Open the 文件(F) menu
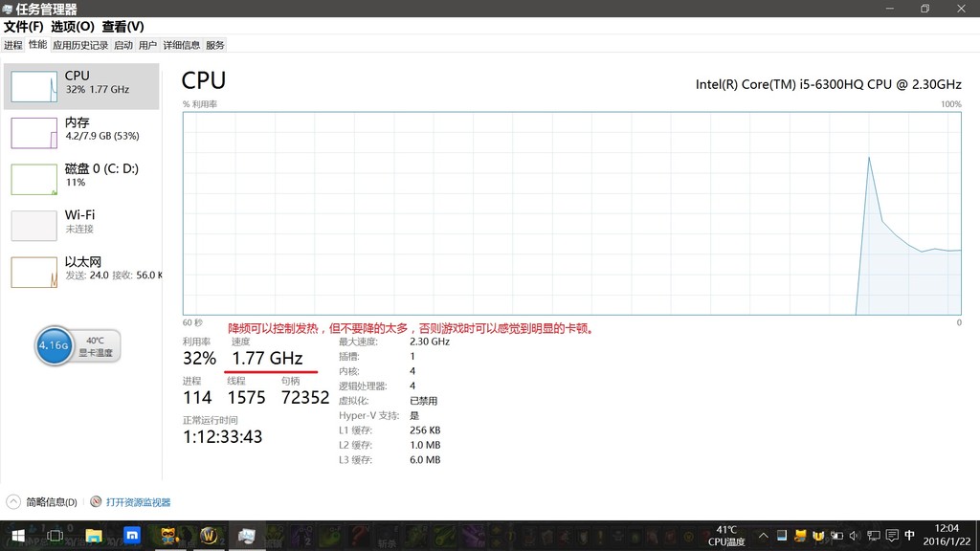Screen dimensions: 980x551 23,27
